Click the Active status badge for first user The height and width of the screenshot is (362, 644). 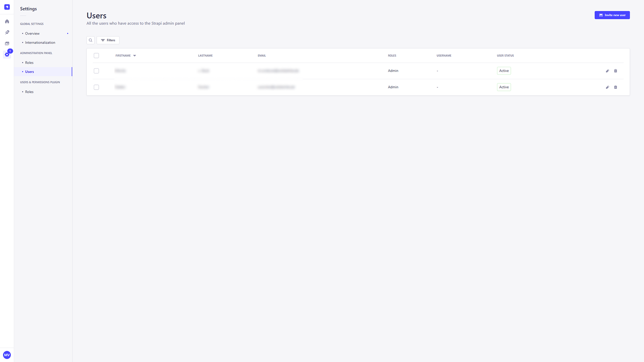coord(504,70)
